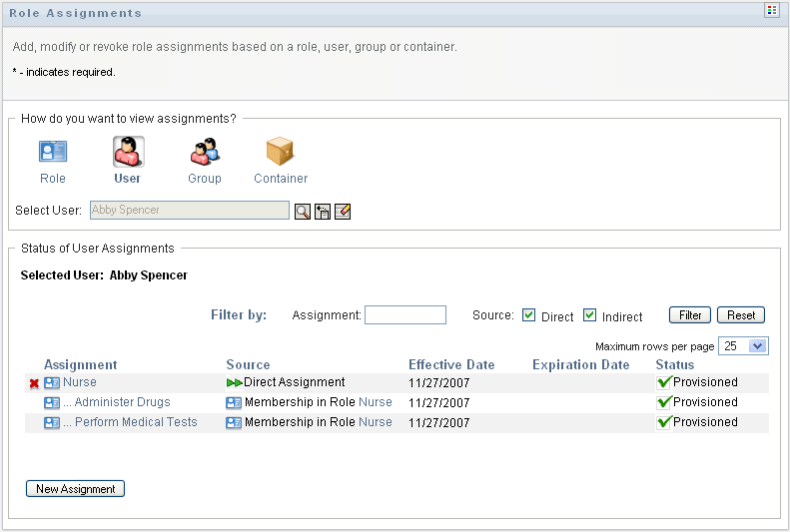Click the magnifier lookup icon beside Select User
The width and height of the screenshot is (790, 532).
click(302, 211)
